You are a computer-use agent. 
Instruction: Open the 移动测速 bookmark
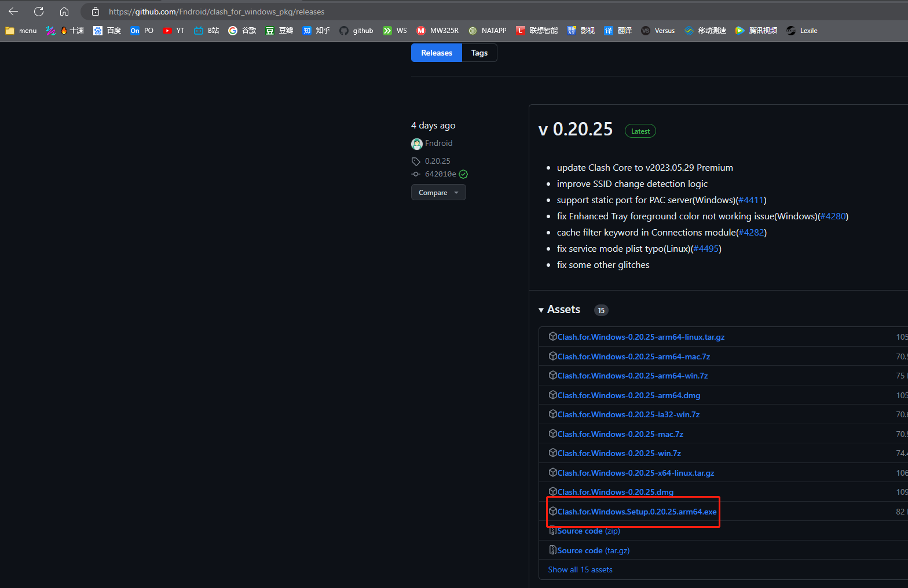[x=705, y=31]
